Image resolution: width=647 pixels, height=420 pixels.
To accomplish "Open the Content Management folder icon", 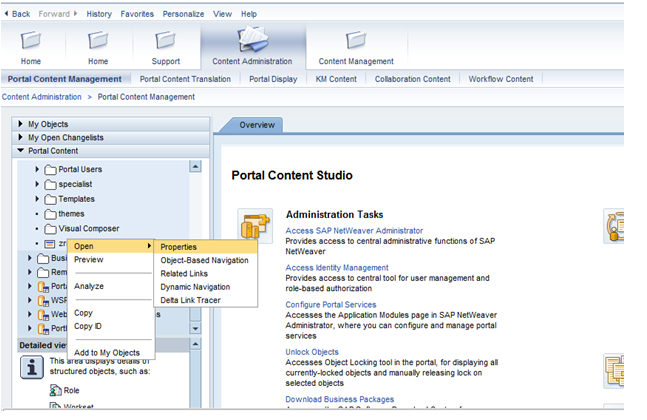I will click(356, 40).
